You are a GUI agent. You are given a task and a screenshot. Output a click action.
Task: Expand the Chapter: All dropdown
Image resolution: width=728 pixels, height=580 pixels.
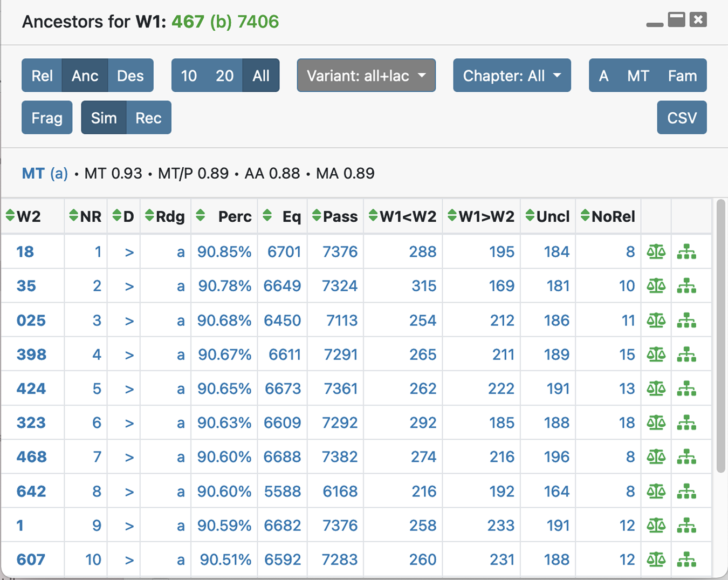point(512,76)
